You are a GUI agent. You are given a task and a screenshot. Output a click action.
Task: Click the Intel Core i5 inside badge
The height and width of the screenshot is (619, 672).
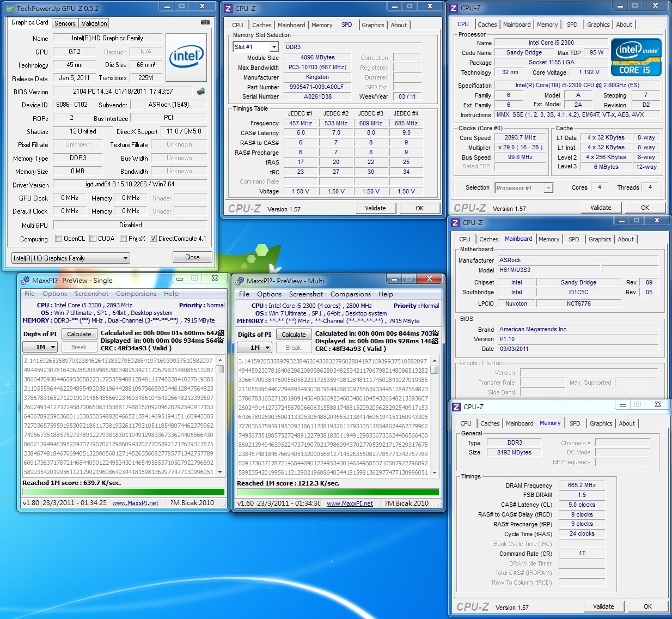point(636,57)
